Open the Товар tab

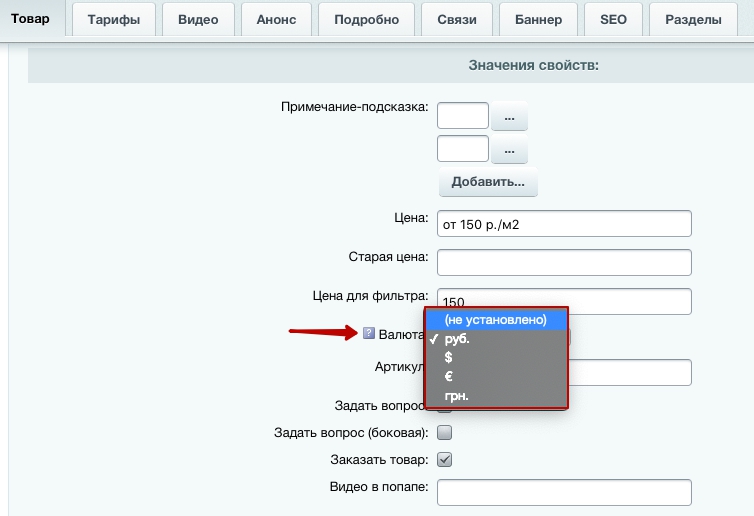coord(30,19)
